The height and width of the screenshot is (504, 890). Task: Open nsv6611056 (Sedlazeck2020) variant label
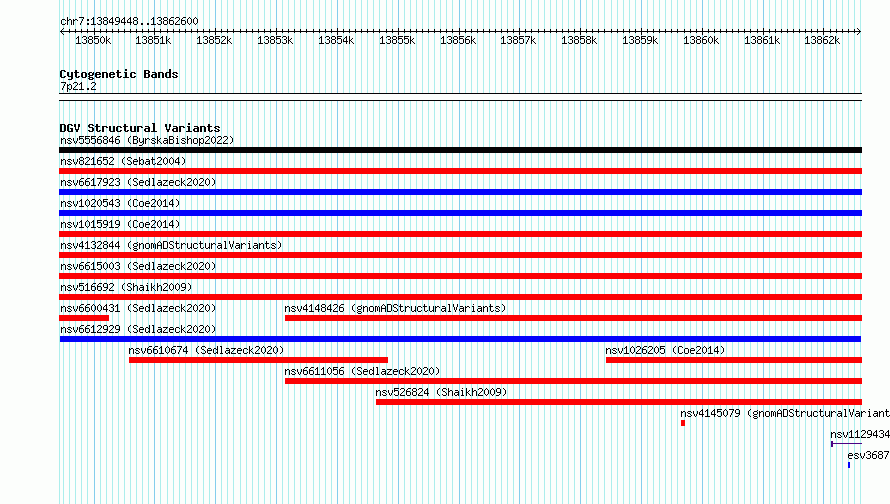362,371
